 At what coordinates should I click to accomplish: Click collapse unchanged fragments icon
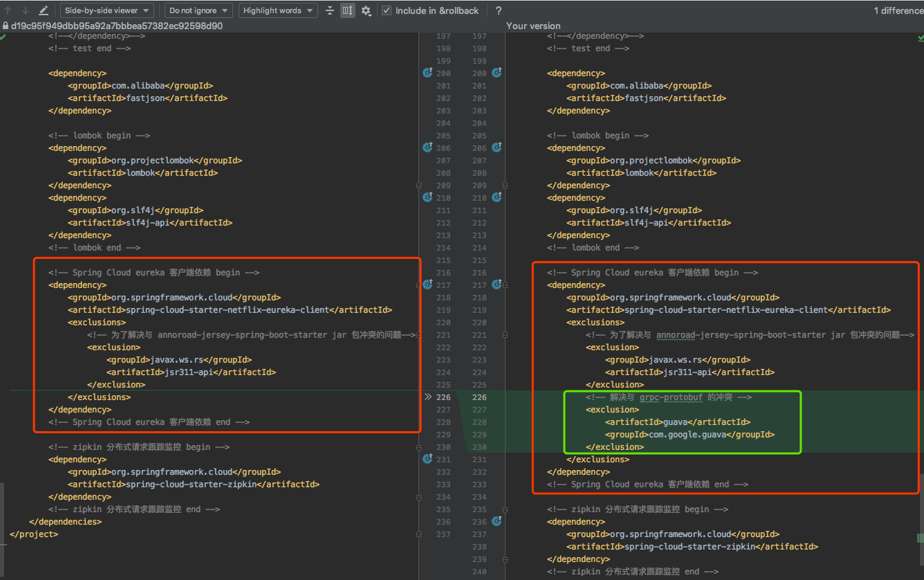coord(330,10)
